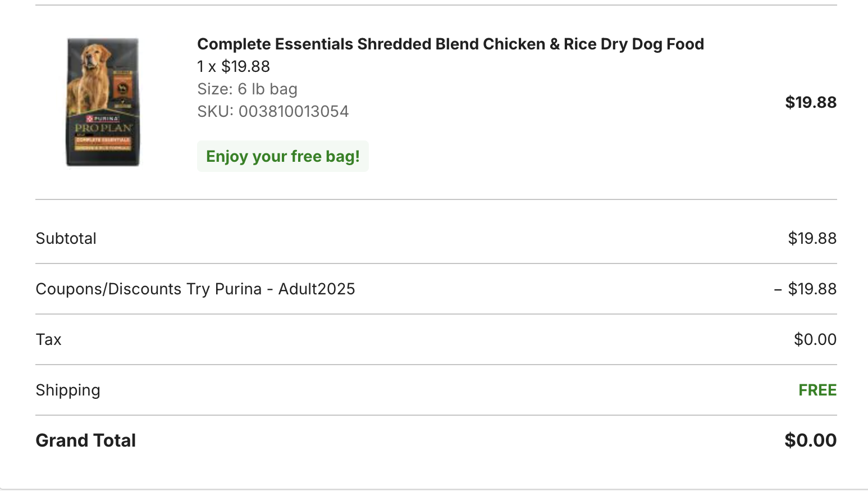Click the Purina logo on the bag image
This screenshot has height=491, width=868.
click(x=103, y=119)
